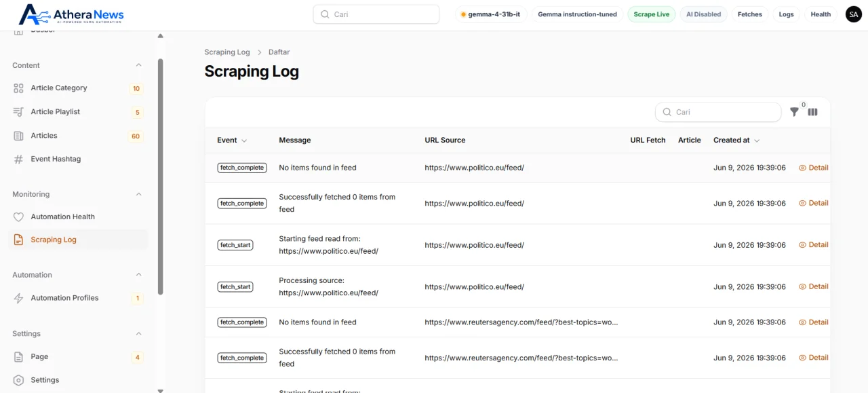Click the SA user avatar
Image resolution: width=868 pixels, height=393 pixels.
point(853,14)
